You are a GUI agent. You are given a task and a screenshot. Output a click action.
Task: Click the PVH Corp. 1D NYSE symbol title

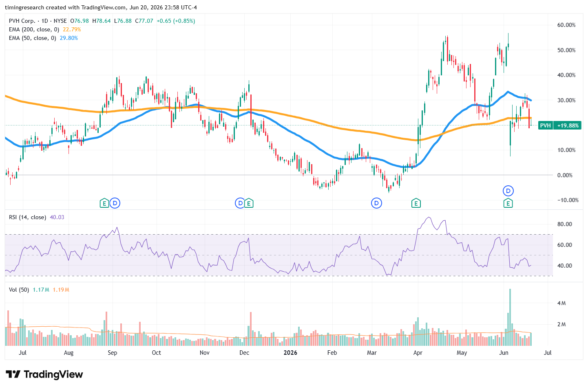click(x=38, y=21)
